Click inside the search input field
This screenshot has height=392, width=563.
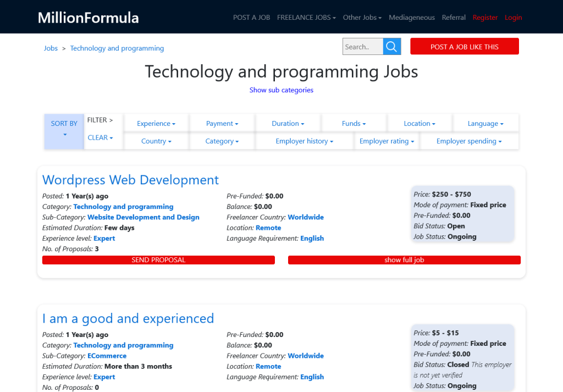[362, 46]
